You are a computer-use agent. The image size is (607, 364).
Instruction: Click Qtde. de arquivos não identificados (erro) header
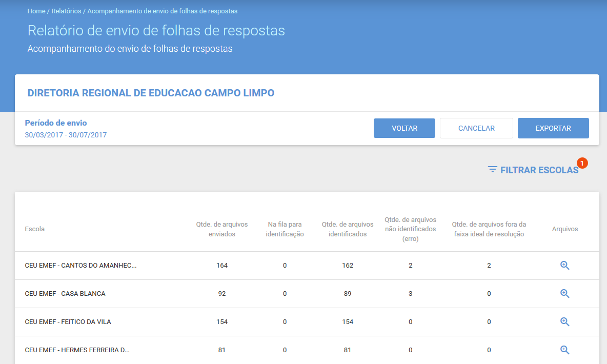click(x=410, y=229)
